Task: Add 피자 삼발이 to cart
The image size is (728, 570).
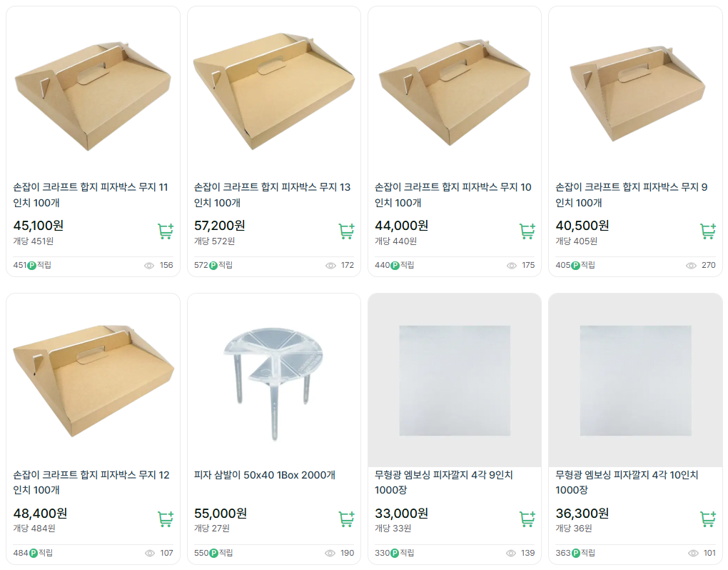Action: 346,519
